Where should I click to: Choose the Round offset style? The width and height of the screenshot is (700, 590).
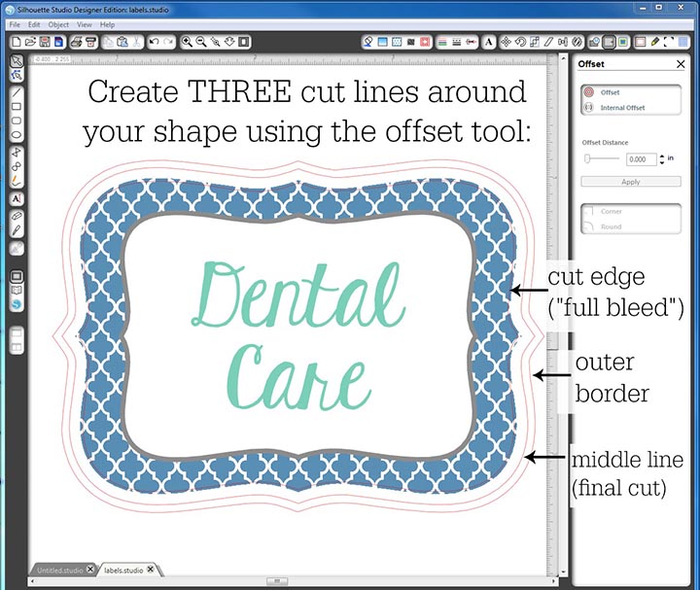click(611, 226)
